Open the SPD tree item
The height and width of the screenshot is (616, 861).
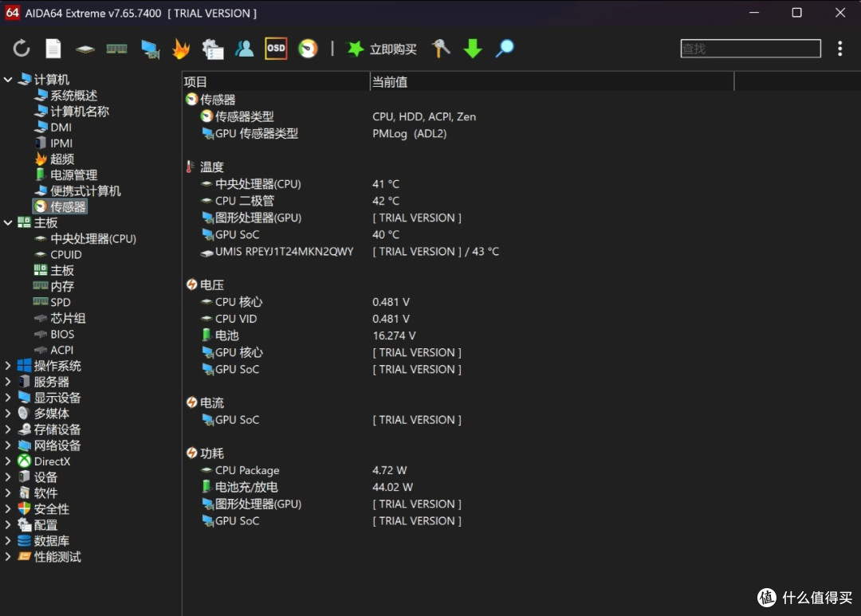52,303
